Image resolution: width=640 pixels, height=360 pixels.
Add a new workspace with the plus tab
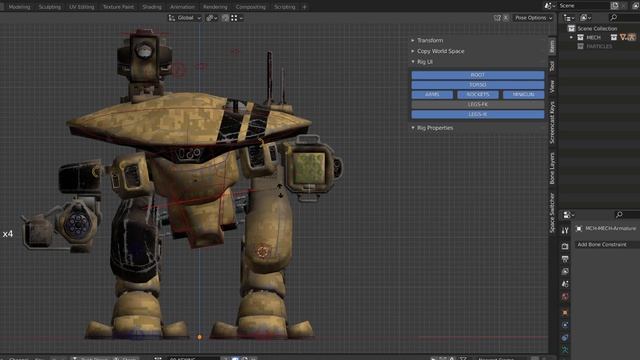[304, 7]
